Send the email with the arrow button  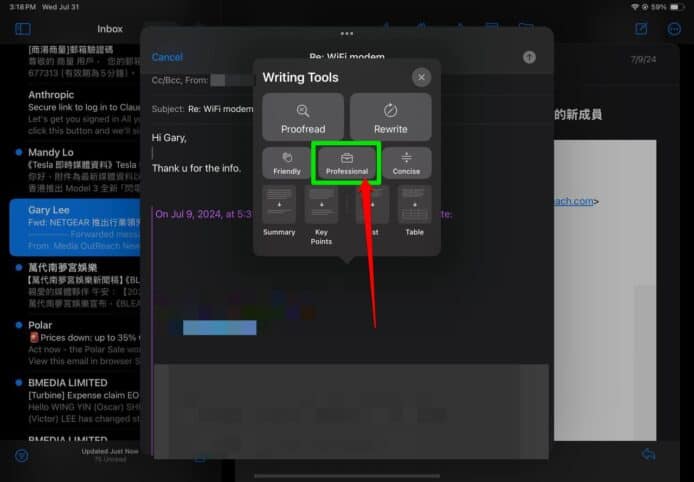click(529, 57)
